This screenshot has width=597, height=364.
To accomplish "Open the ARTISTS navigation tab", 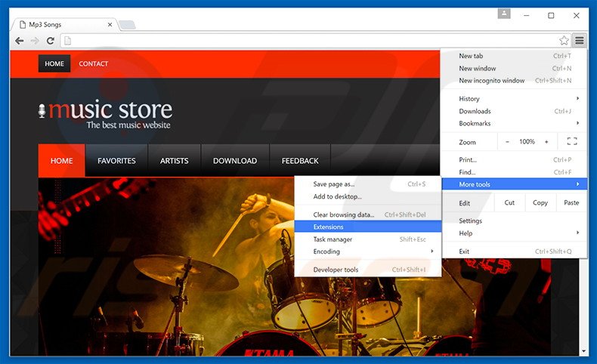I will tap(174, 161).
